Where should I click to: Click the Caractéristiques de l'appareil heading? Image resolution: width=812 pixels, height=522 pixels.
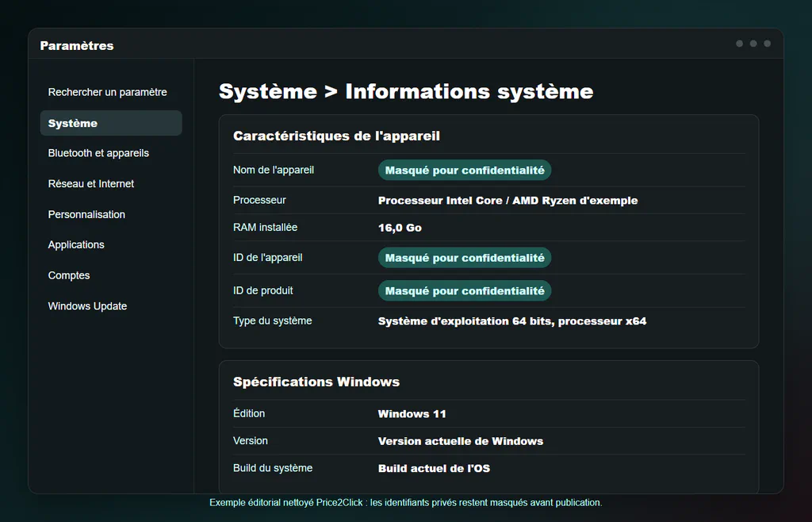pos(336,136)
